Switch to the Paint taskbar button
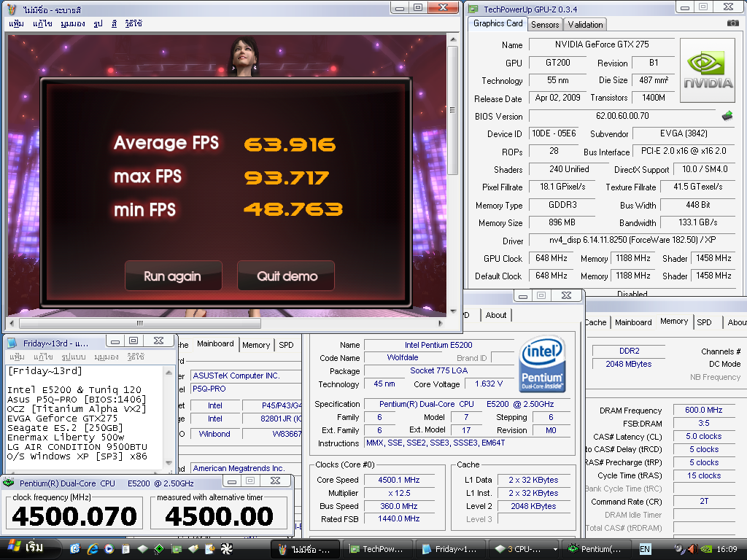Screen dimensions: 747x560 tap(305, 549)
